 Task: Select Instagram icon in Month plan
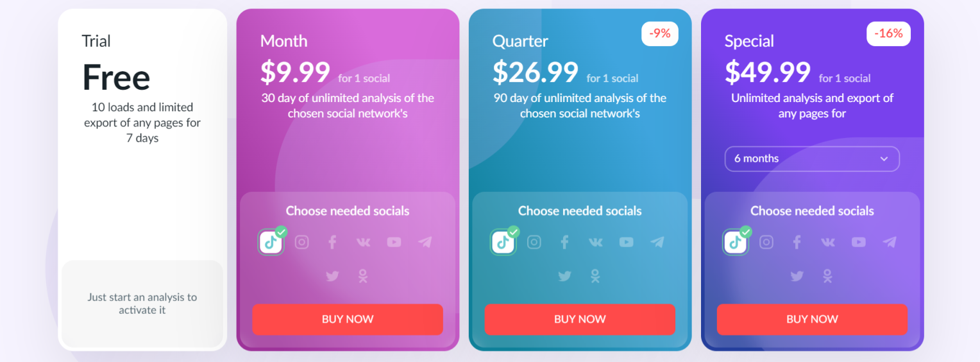point(301,242)
